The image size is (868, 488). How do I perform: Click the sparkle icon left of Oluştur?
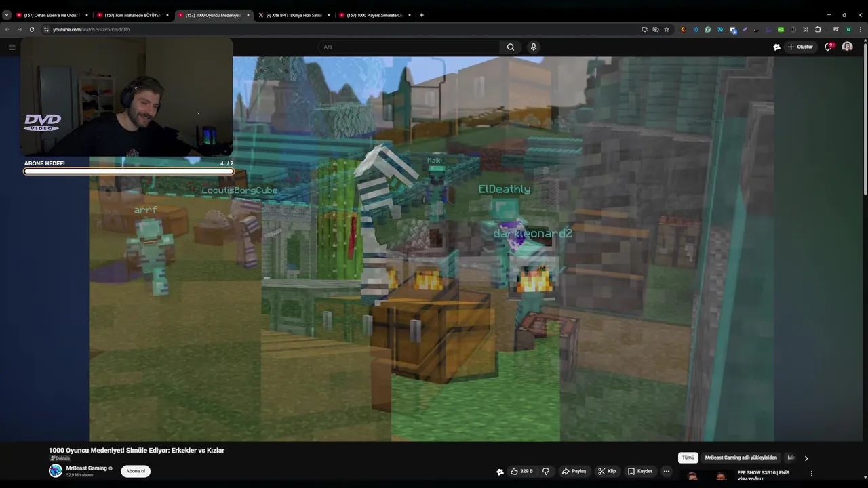point(776,47)
